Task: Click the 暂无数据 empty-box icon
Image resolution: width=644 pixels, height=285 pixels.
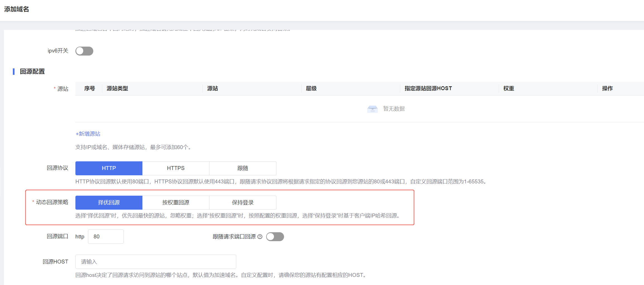Action: point(373,109)
